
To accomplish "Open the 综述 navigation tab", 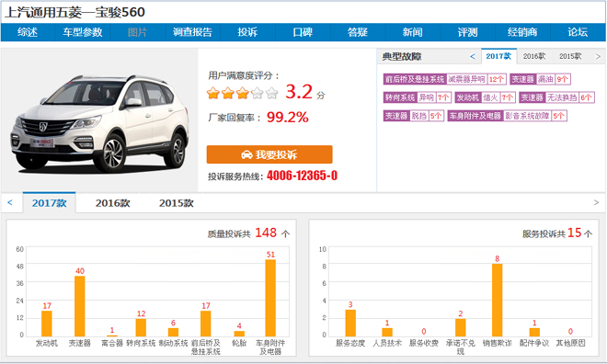I will point(28,32).
